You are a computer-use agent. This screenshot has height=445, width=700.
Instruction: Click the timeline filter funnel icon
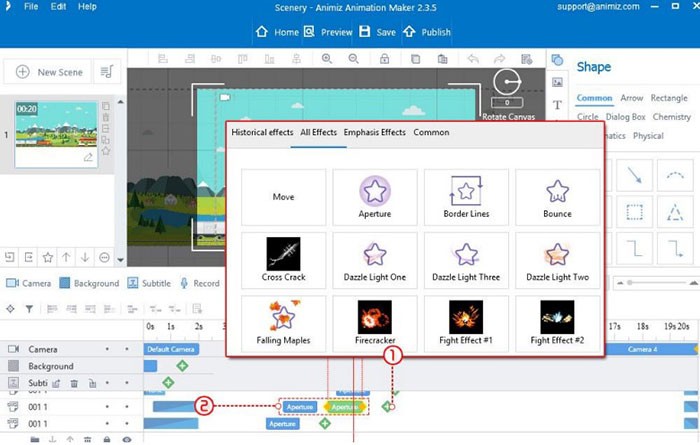click(x=29, y=309)
